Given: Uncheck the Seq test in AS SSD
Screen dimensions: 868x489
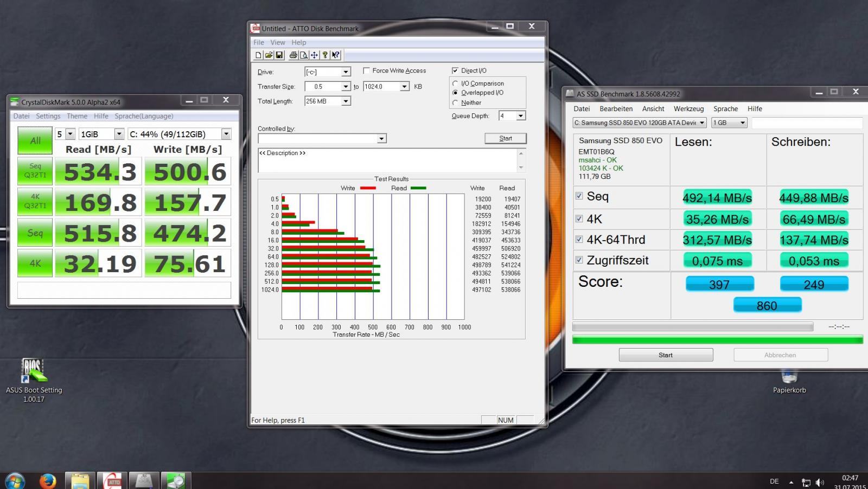Looking at the screenshot, I should tap(579, 196).
